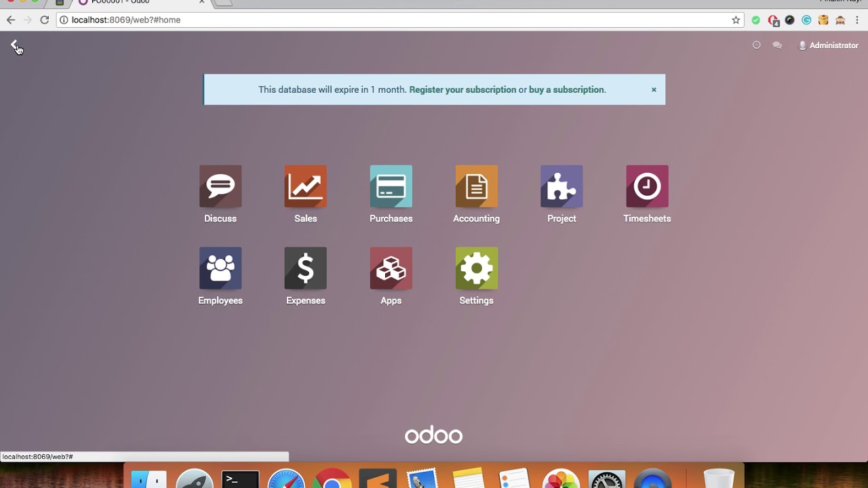The image size is (868, 488).
Task: Click the dark color-gauge extension icon
Action: click(x=790, y=20)
